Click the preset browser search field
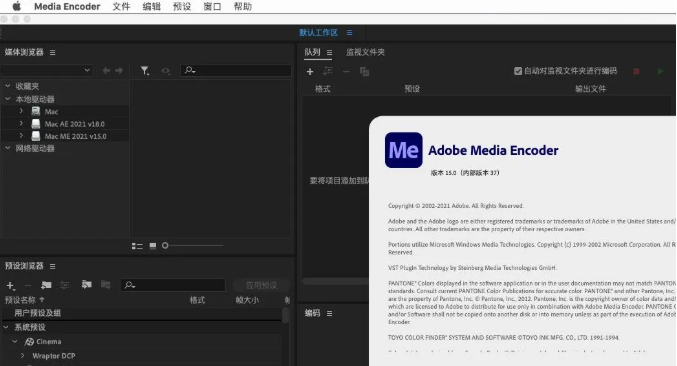Image resolution: width=677 pixels, height=366 pixels. pyautogui.click(x=173, y=285)
